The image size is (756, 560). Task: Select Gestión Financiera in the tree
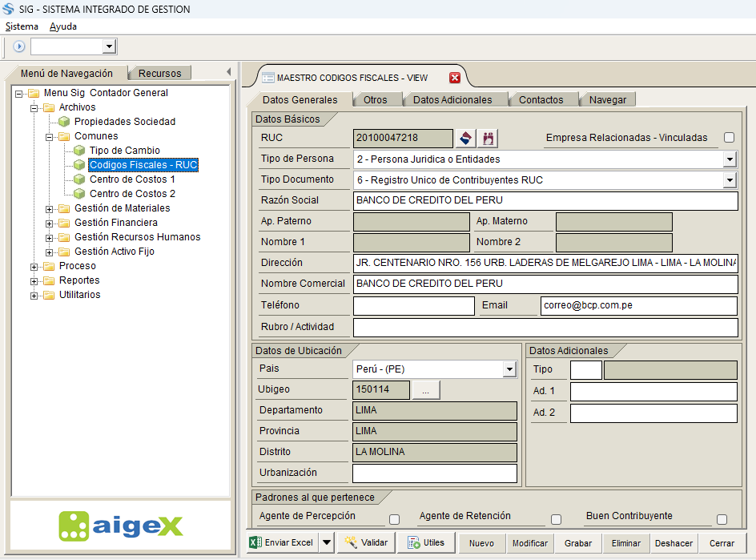coord(115,223)
